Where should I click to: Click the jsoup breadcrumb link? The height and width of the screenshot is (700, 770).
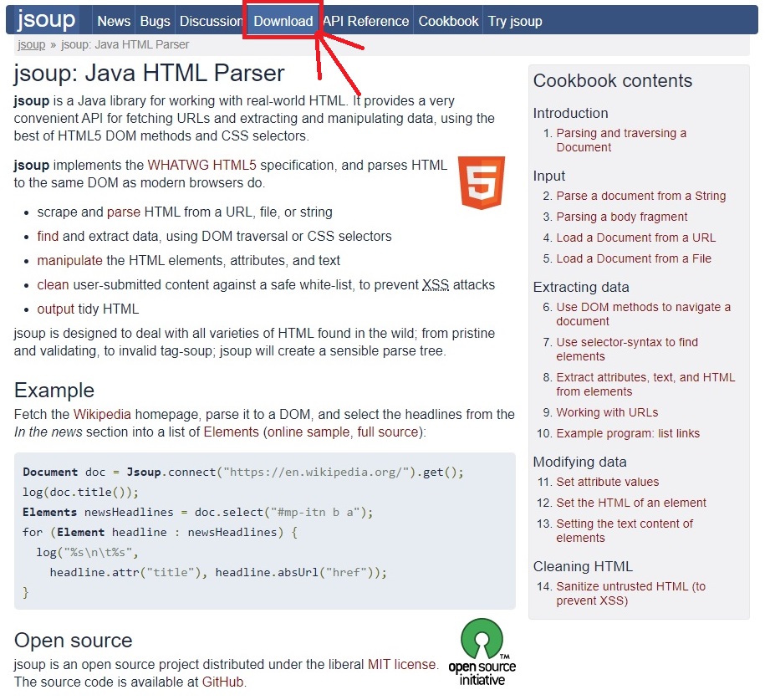[x=32, y=44]
